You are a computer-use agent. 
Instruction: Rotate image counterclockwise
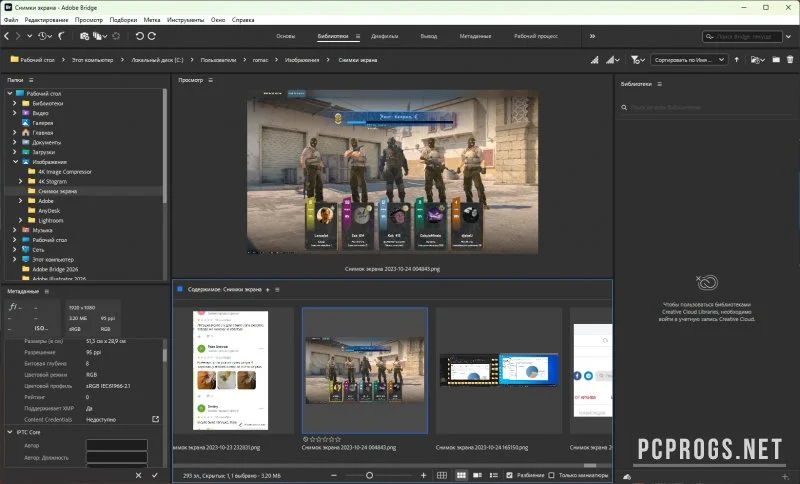[139, 36]
